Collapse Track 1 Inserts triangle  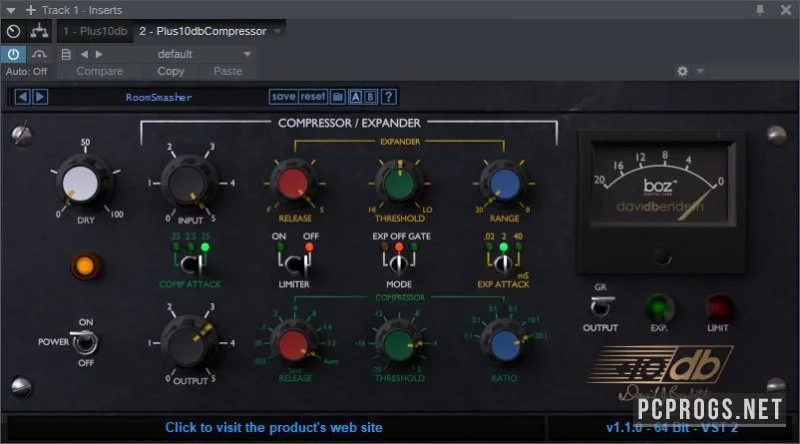click(x=10, y=10)
